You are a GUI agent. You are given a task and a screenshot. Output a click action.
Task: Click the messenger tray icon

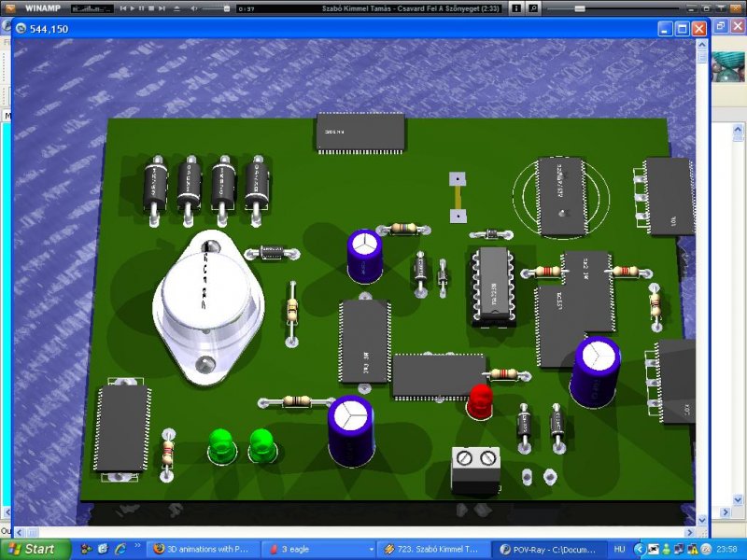click(x=667, y=550)
